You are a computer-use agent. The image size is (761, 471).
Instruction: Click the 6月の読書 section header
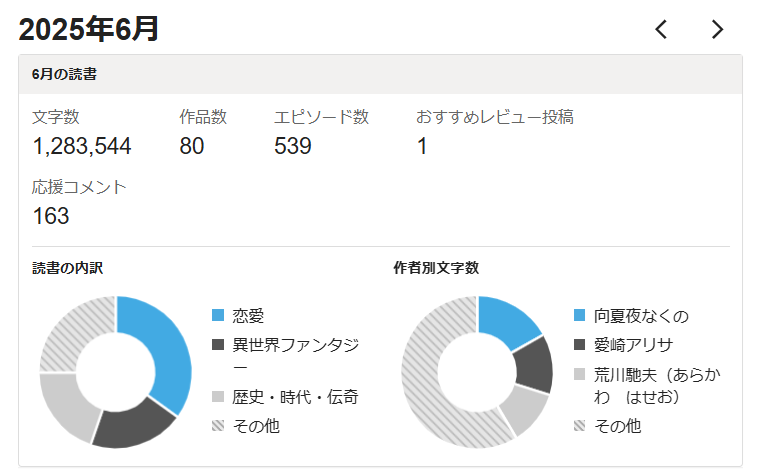(x=64, y=74)
